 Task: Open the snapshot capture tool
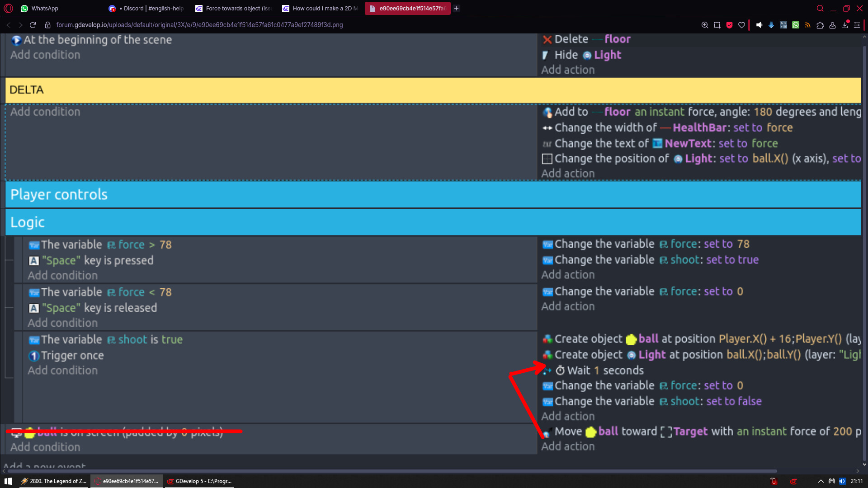pyautogui.click(x=717, y=25)
